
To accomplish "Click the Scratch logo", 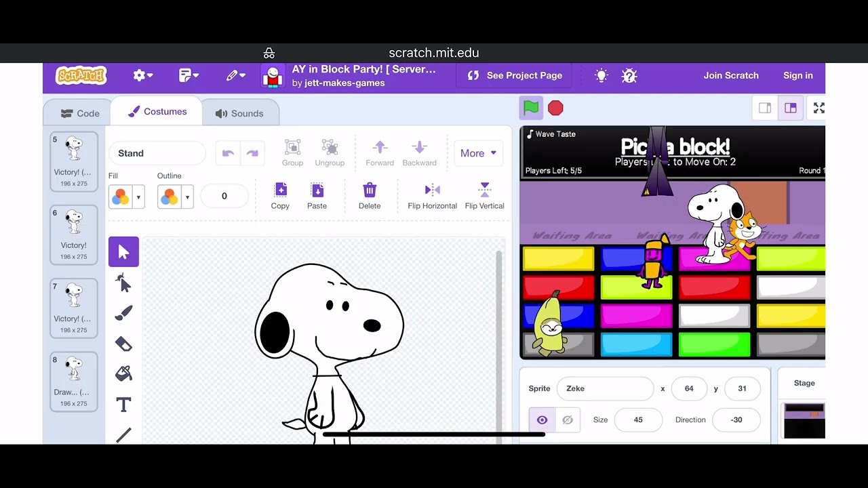I will [81, 75].
